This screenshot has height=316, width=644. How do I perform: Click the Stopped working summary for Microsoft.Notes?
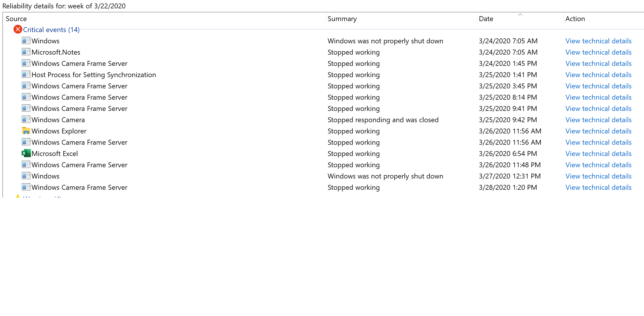coord(354,52)
